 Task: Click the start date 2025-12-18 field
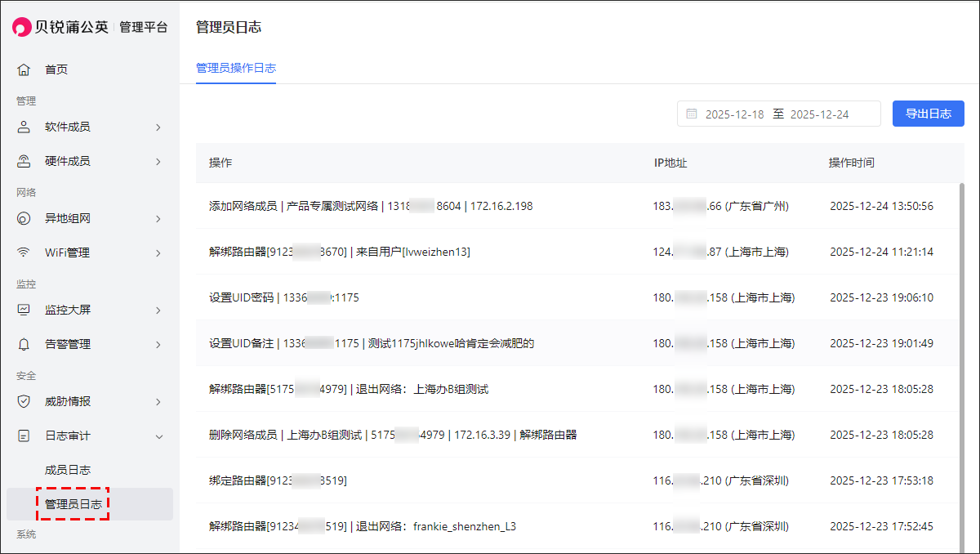(734, 114)
